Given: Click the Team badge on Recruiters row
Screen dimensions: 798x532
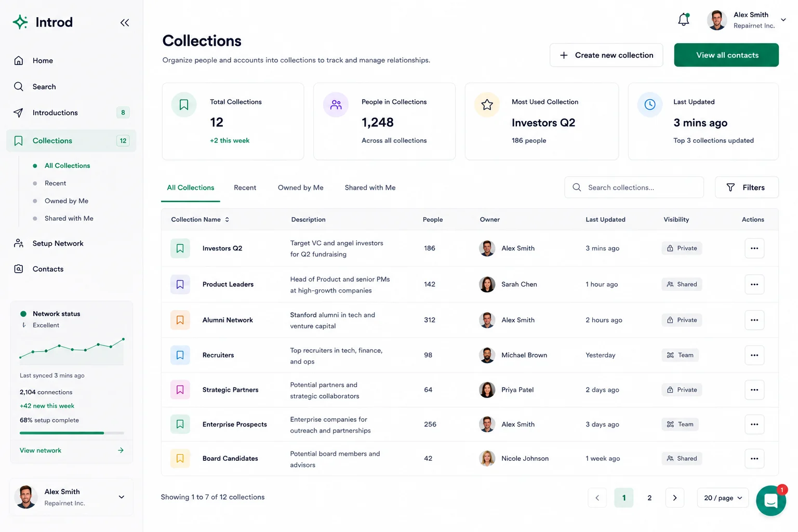Looking at the screenshot, I should (x=680, y=355).
